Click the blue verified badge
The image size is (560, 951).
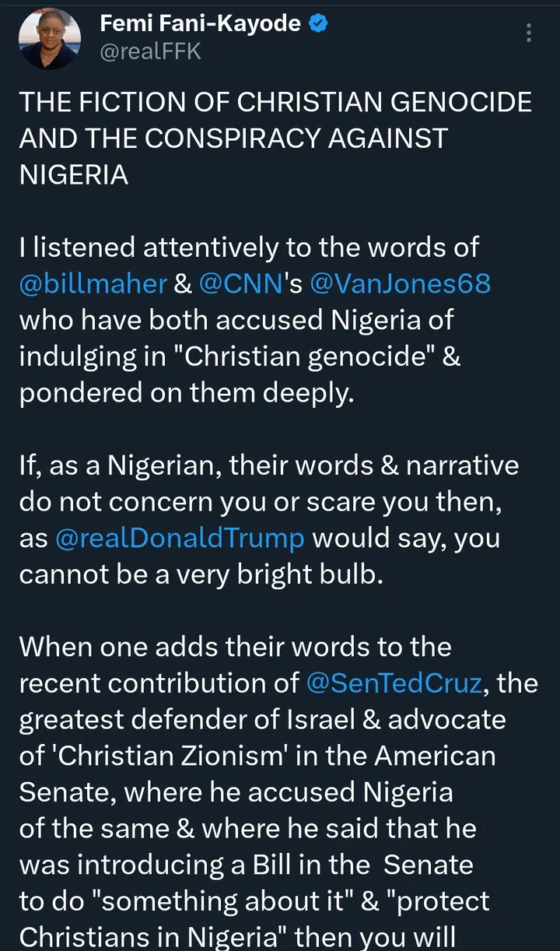coord(318,24)
